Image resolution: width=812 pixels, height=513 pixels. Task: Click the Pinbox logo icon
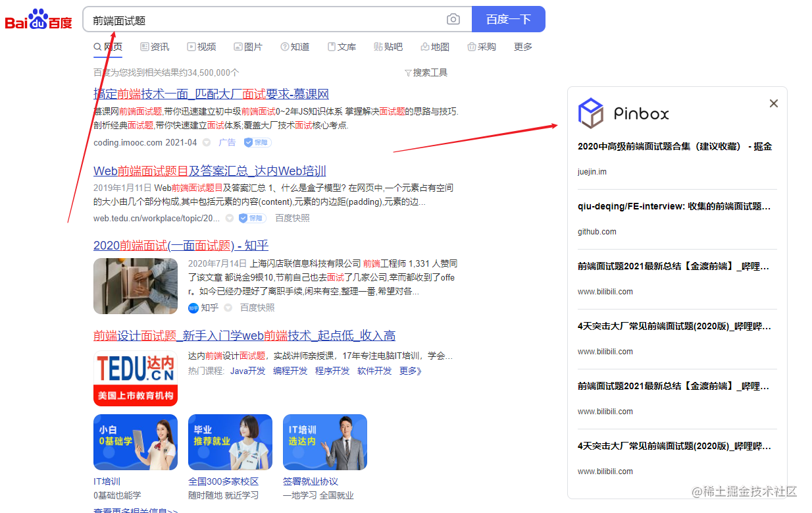[591, 113]
